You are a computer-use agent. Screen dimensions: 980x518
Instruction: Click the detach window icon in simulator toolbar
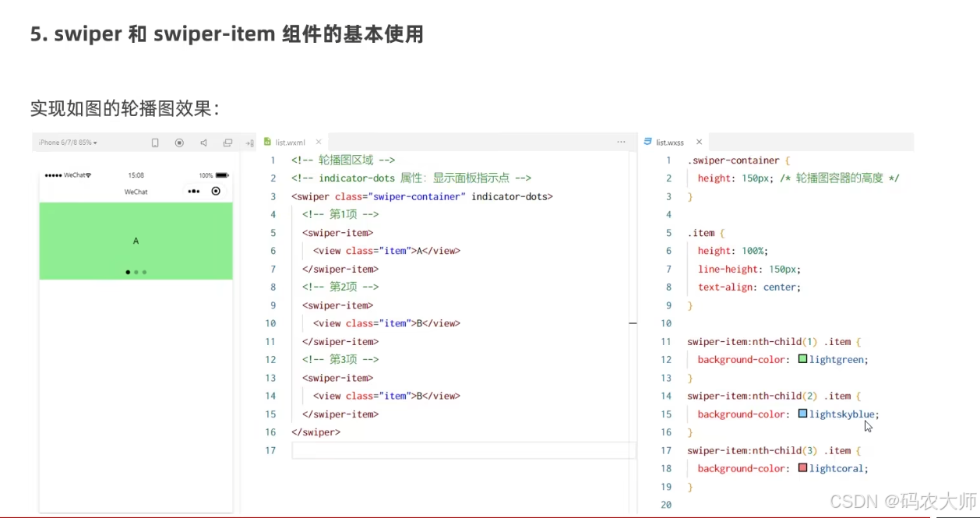(x=227, y=143)
